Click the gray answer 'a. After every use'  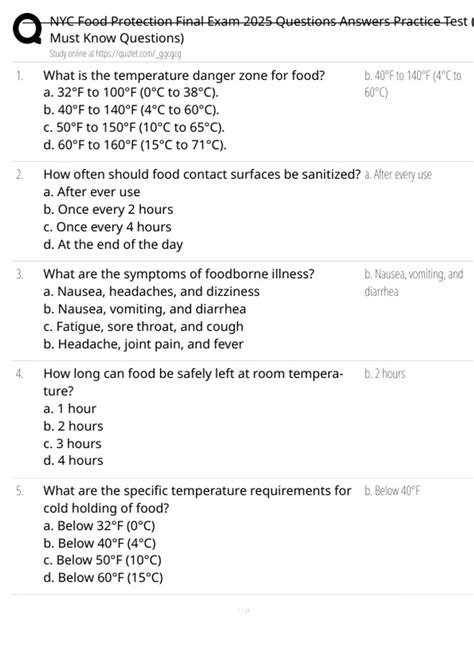pos(398,175)
